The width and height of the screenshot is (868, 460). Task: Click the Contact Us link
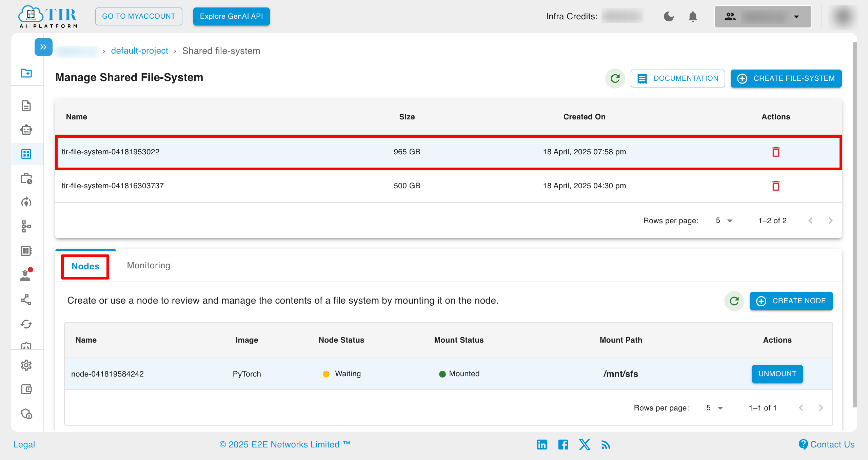click(827, 444)
